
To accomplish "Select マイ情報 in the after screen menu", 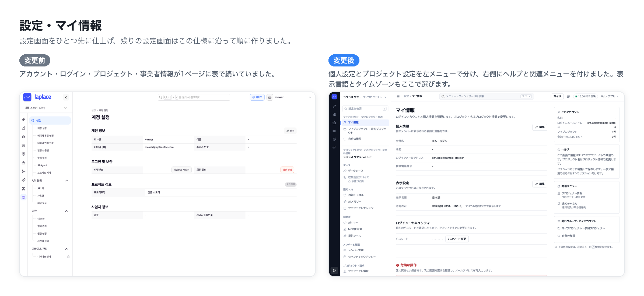I will 365,122.
